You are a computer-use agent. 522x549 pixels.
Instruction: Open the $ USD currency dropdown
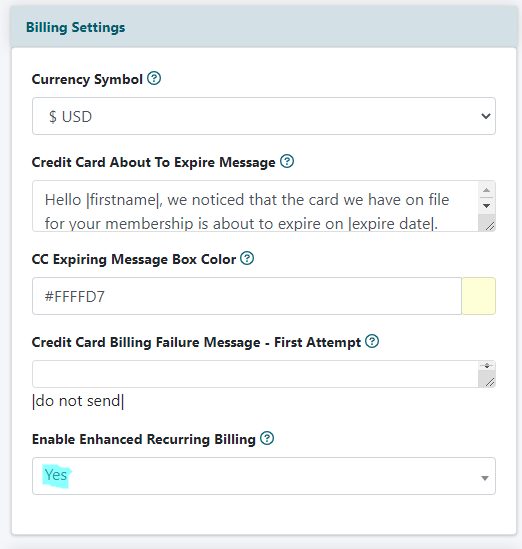[264, 116]
